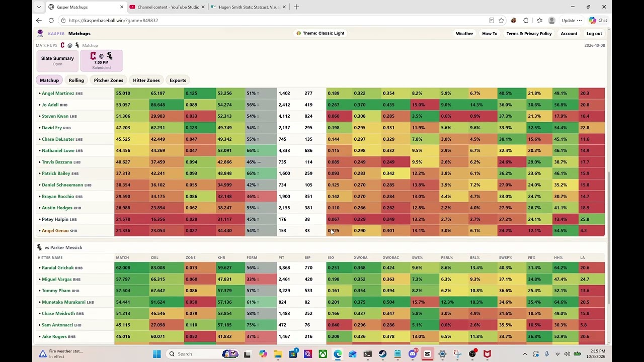
Task: Show hidden system tray icons
Action: click(525, 354)
